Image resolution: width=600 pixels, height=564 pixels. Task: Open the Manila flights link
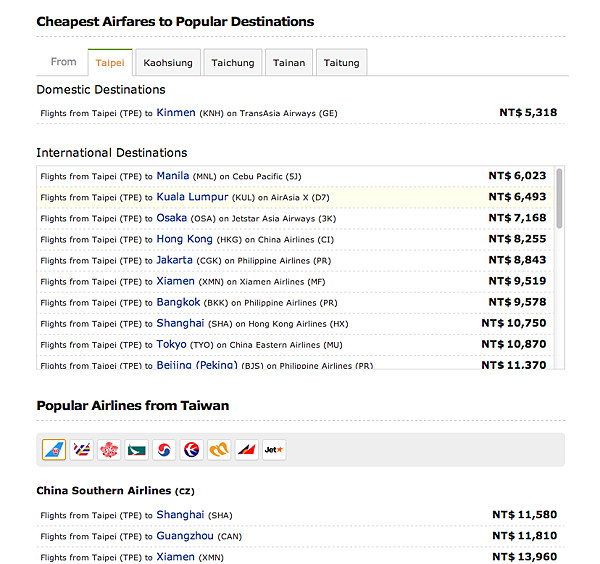[173, 176]
